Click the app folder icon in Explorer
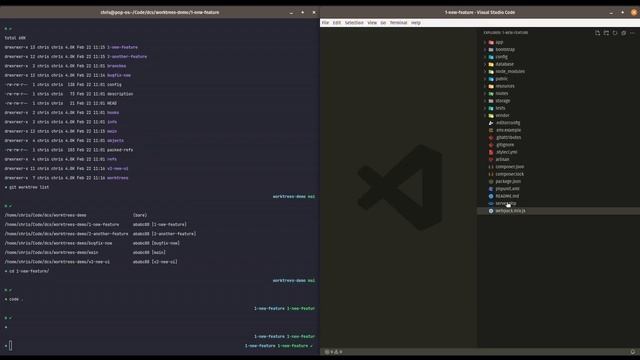The height and width of the screenshot is (360, 640). [491, 42]
